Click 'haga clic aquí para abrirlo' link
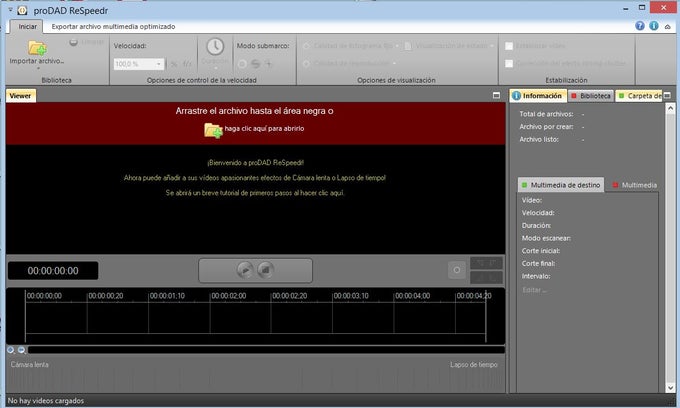680x408 pixels. (x=264, y=128)
